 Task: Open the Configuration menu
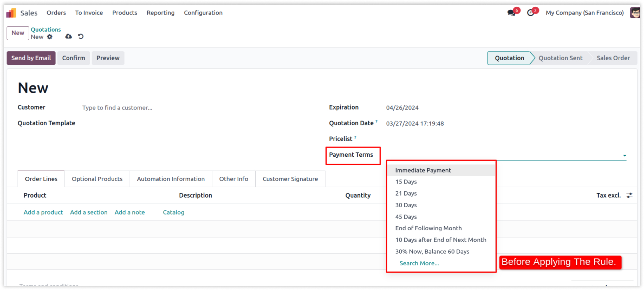coord(203,13)
